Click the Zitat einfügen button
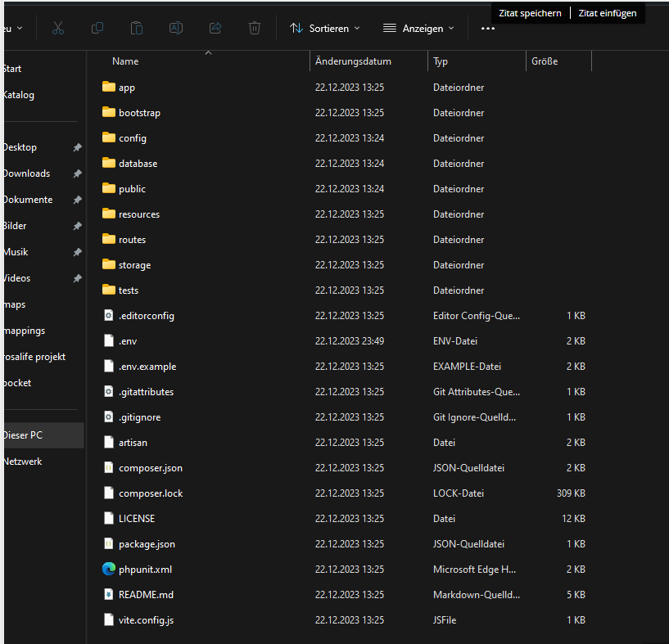 (x=608, y=13)
